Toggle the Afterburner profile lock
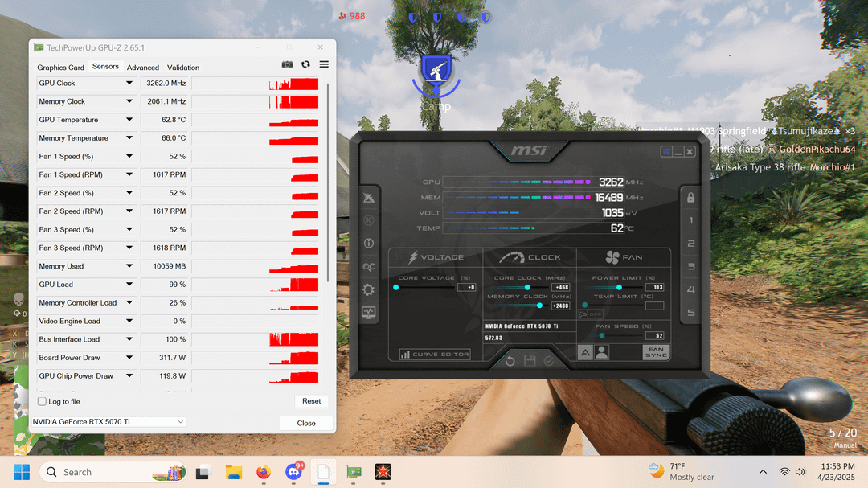Image resolution: width=868 pixels, height=488 pixels. pos(691,198)
